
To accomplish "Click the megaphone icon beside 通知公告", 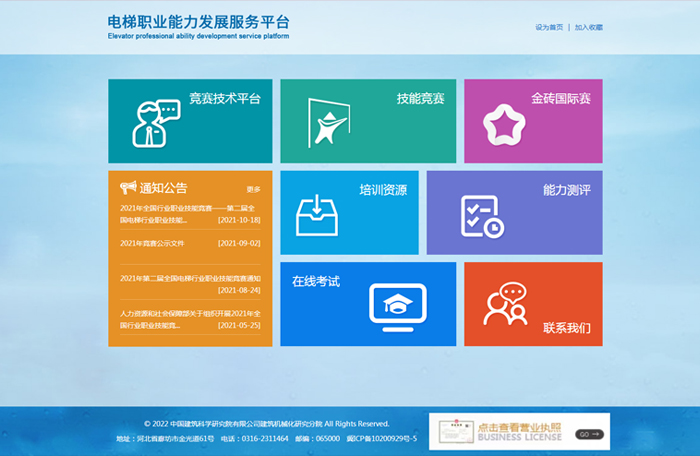I will coord(128,187).
